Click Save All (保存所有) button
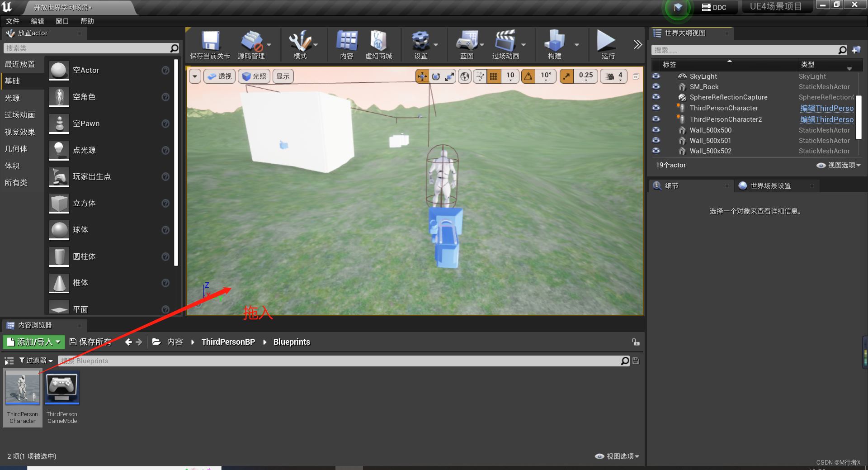The width and height of the screenshot is (868, 470). pos(90,342)
